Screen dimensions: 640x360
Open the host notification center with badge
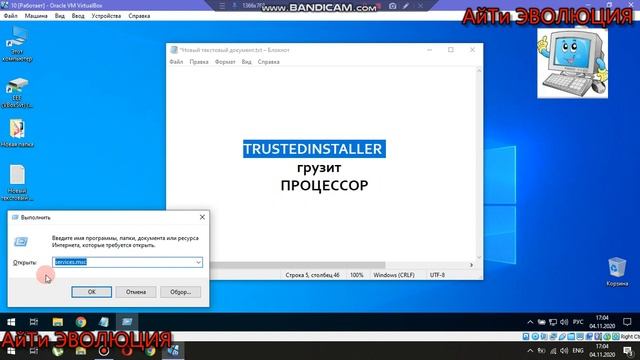pyautogui.click(x=628, y=351)
